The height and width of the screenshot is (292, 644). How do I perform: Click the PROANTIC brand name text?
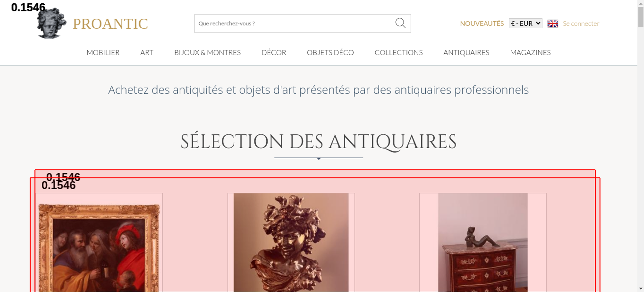(x=110, y=24)
